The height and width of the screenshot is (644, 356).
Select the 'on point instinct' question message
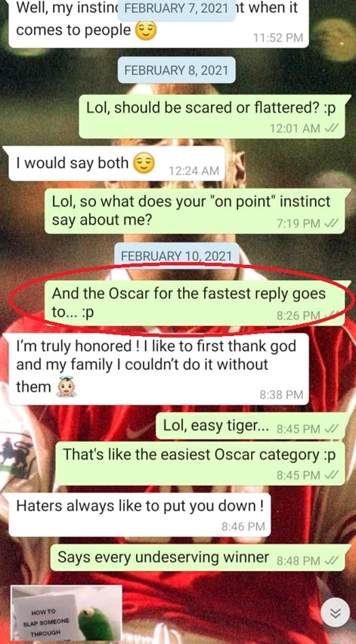click(194, 211)
